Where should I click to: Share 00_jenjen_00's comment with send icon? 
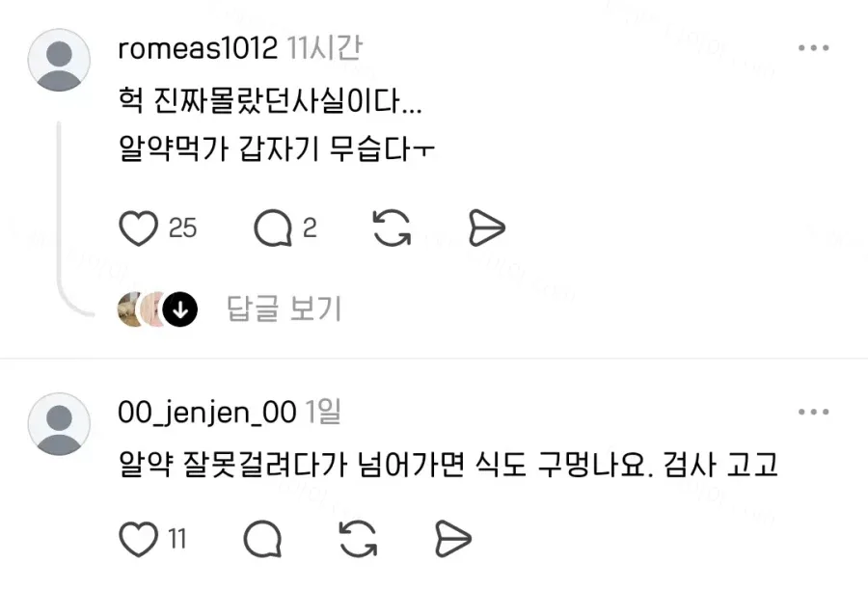click(453, 538)
